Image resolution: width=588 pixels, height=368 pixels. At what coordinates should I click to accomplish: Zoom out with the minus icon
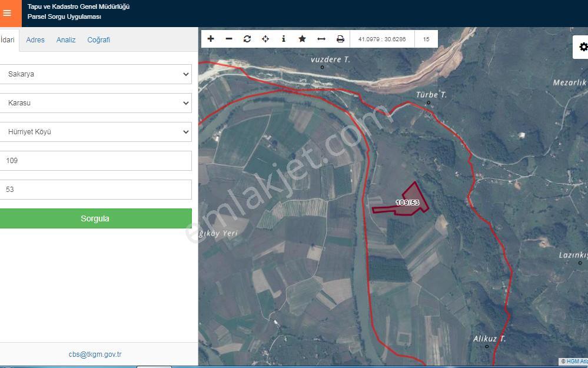[229, 39]
